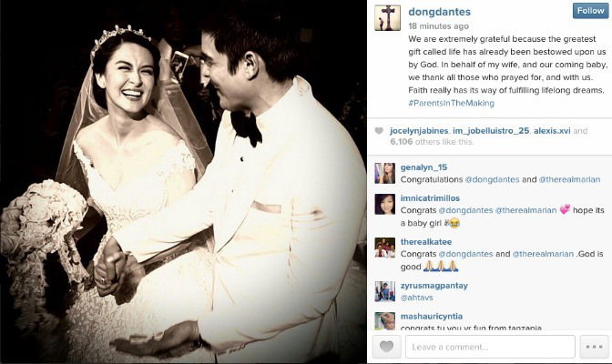Image resolution: width=612 pixels, height=364 pixels.
Task: Click the #ParentsInTheMaking hashtag
Action: [x=451, y=103]
